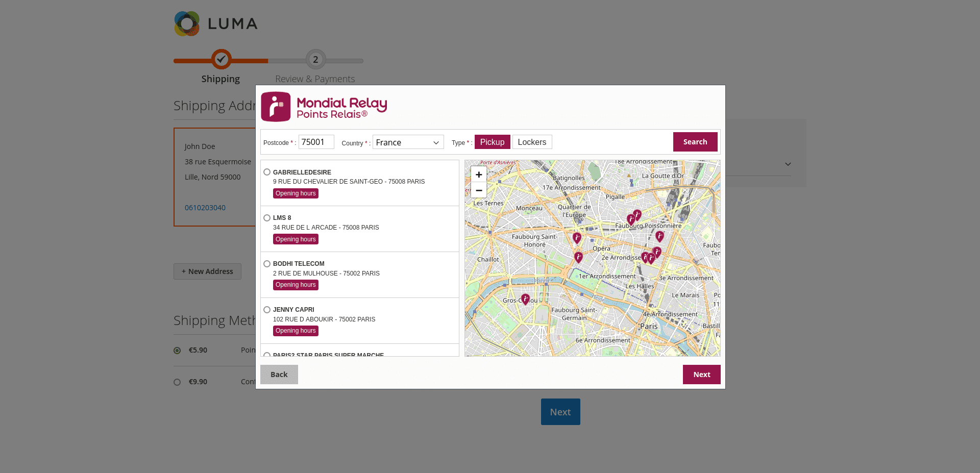Zoom in on the map with the plus control

click(x=478, y=175)
